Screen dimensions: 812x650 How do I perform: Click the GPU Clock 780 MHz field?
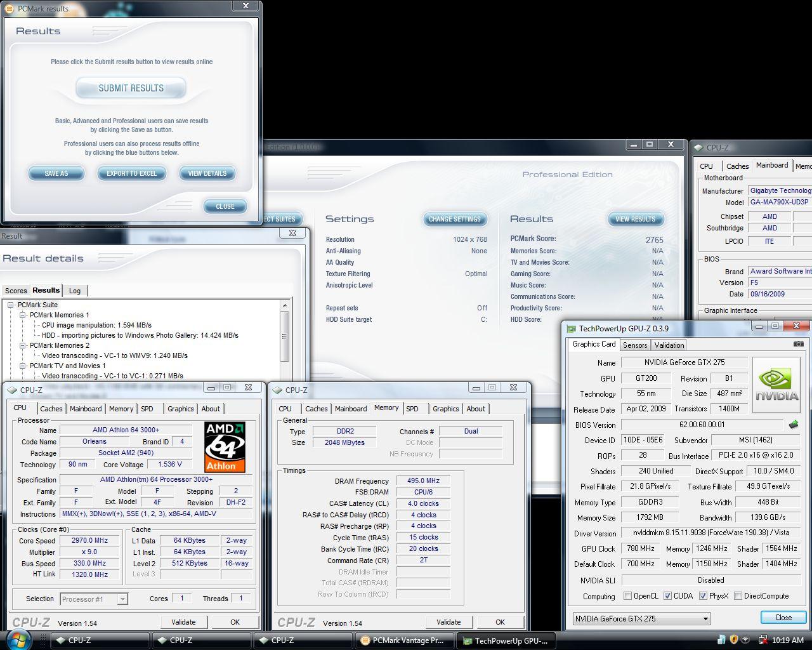click(641, 548)
